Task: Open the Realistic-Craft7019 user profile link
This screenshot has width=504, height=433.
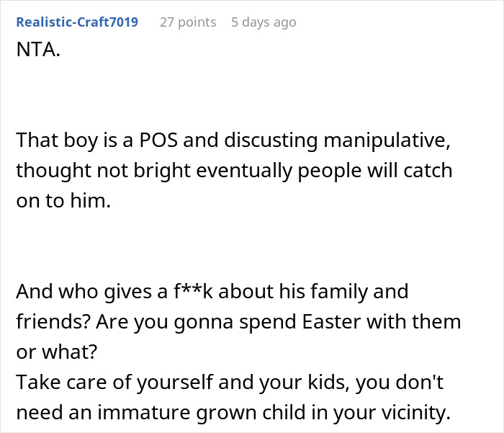Action: (77, 22)
